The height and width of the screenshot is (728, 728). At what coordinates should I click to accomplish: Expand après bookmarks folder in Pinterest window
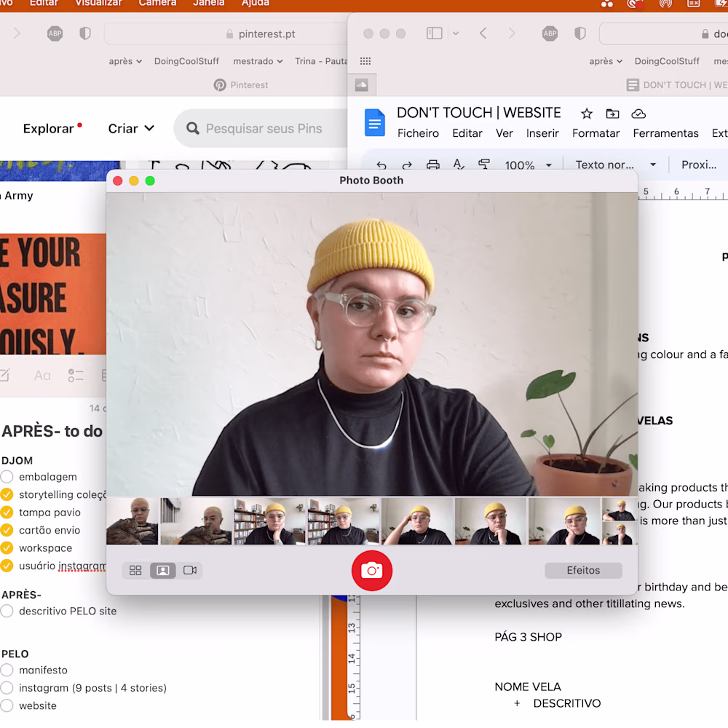pyautogui.click(x=125, y=61)
